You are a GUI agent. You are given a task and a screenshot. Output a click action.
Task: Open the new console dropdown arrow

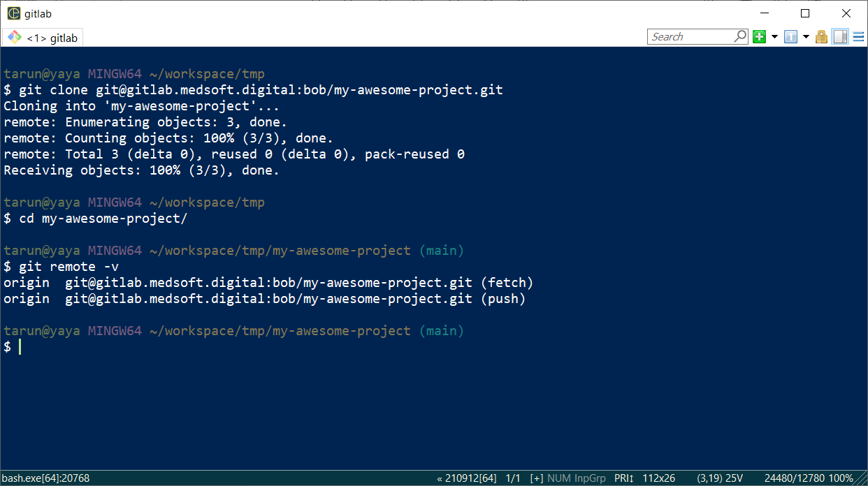click(x=774, y=37)
